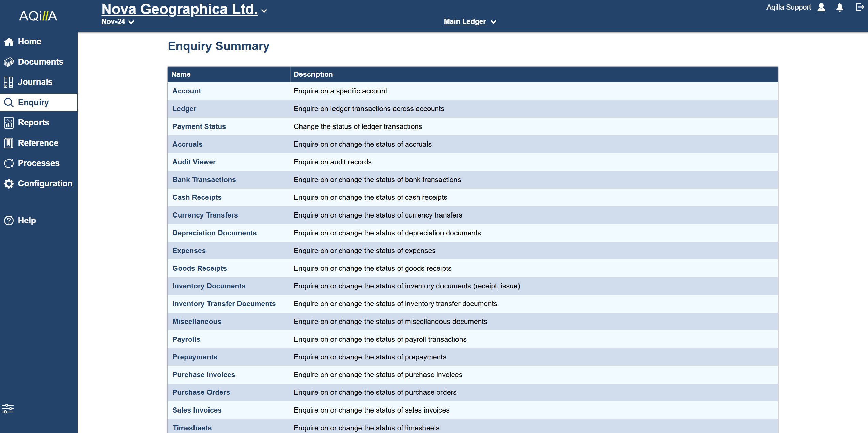Click the Name column header

coord(181,74)
